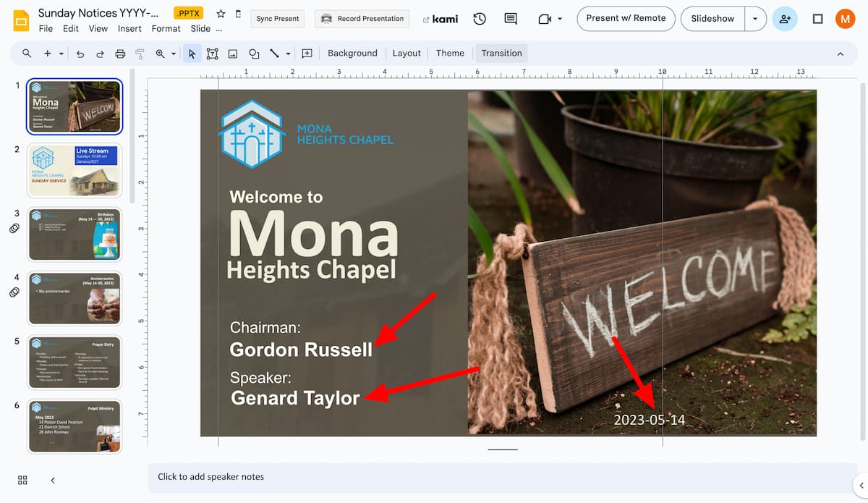Select the Prayer Diary slide thumbnail

tap(75, 362)
